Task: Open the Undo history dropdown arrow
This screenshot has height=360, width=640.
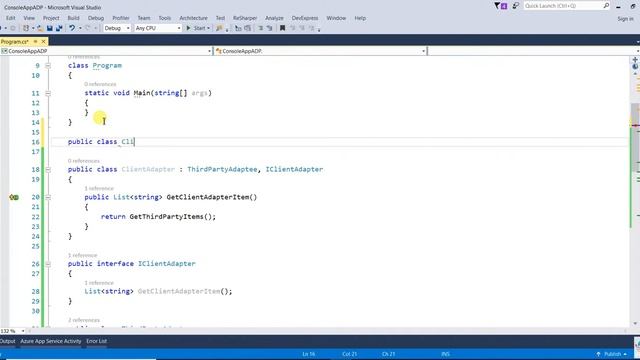Action: [x=80, y=28]
